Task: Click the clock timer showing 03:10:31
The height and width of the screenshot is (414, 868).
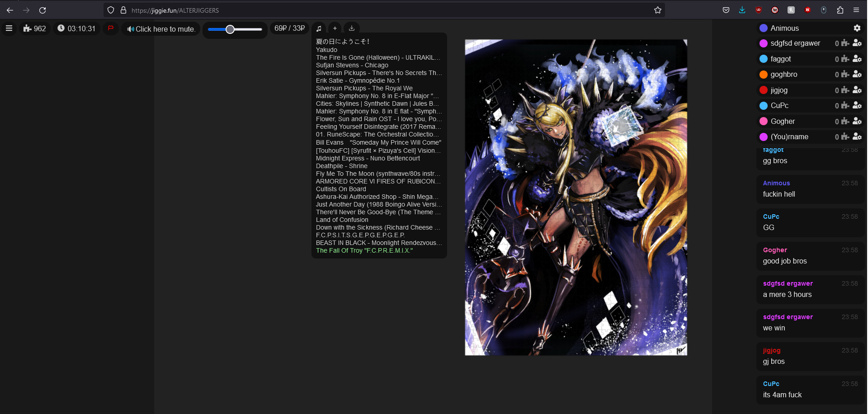Action: [76, 28]
